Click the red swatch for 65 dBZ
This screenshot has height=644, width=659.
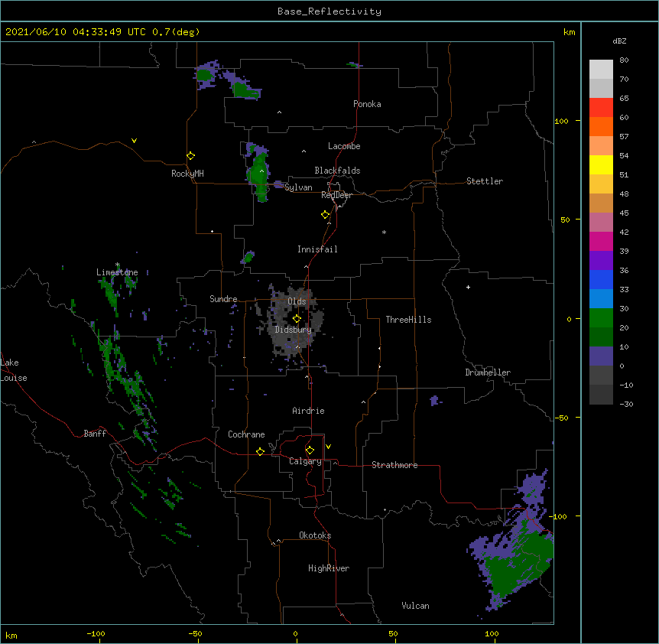click(601, 108)
